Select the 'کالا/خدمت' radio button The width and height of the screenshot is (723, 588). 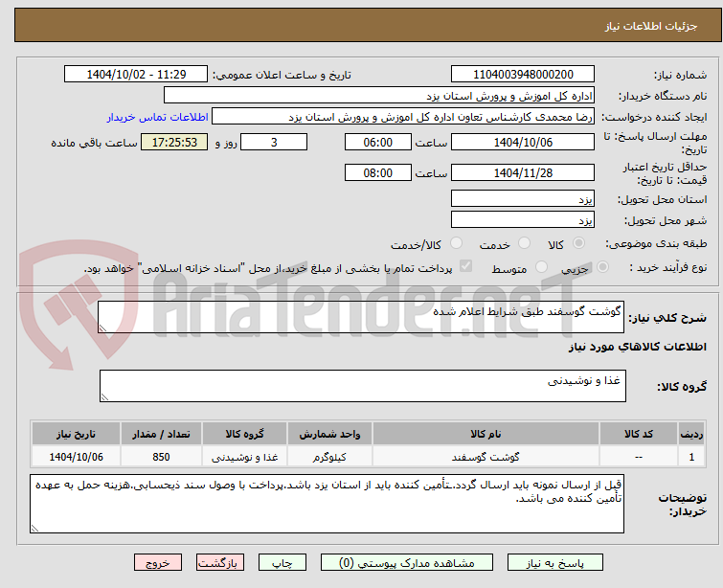(457, 243)
